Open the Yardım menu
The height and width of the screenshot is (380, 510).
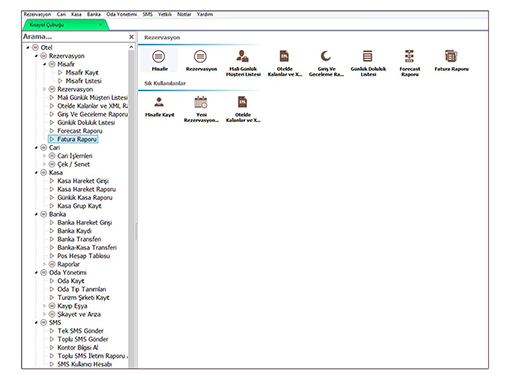pos(205,14)
